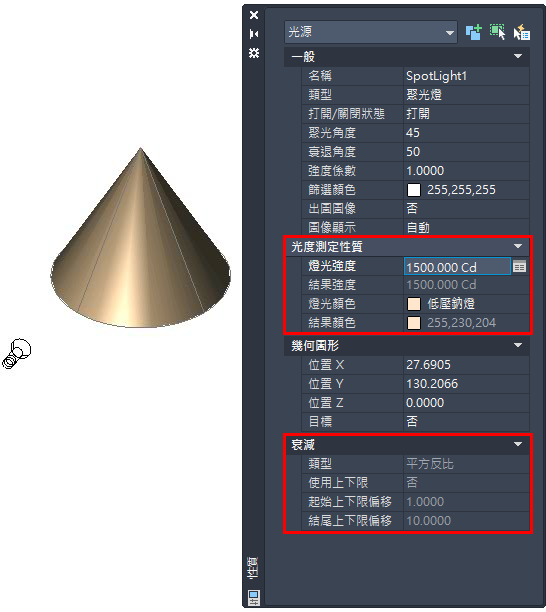The height and width of the screenshot is (612, 546).
Task: Click the Quick Select icon
Action: pyautogui.click(x=521, y=32)
